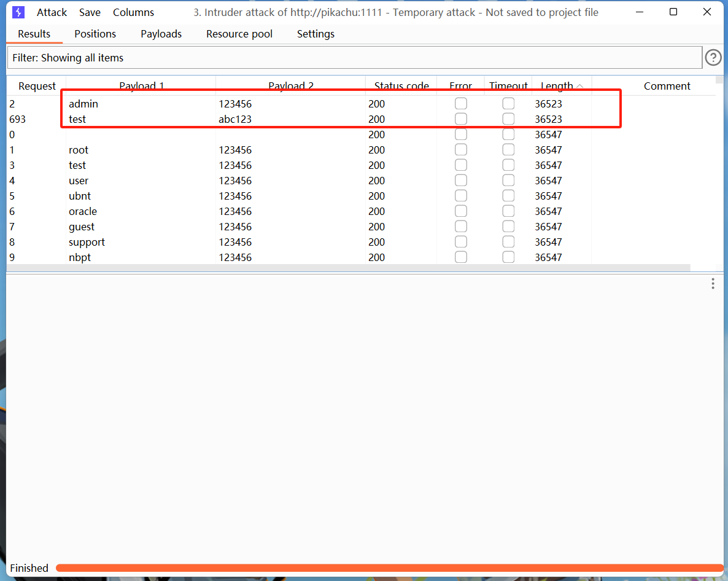Toggle Timeout checkbox for ubnt row
Image resolution: width=728 pixels, height=581 pixels.
pos(508,195)
